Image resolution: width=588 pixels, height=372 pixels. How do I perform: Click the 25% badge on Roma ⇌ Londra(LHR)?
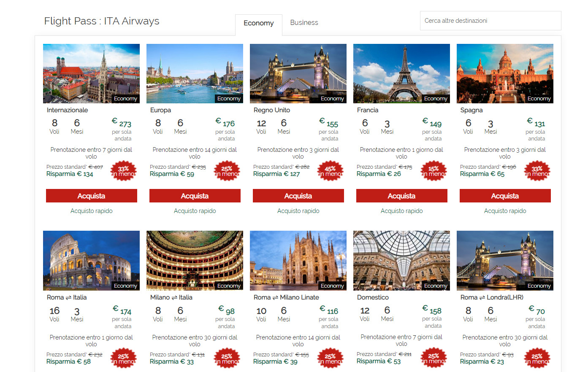point(537,359)
